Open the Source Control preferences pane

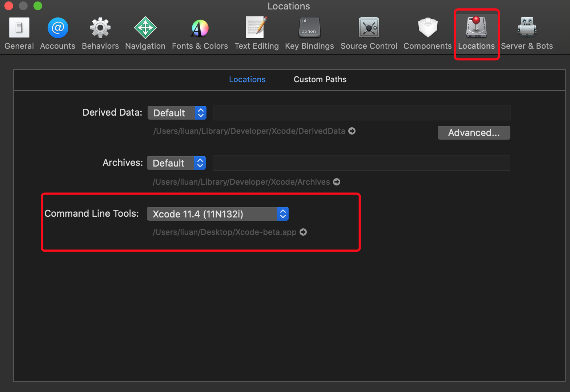click(x=369, y=33)
